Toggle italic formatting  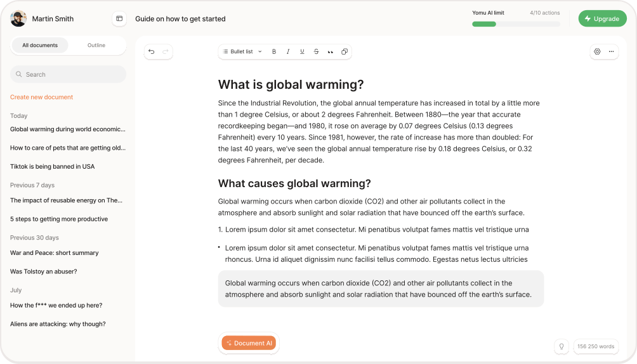click(288, 51)
